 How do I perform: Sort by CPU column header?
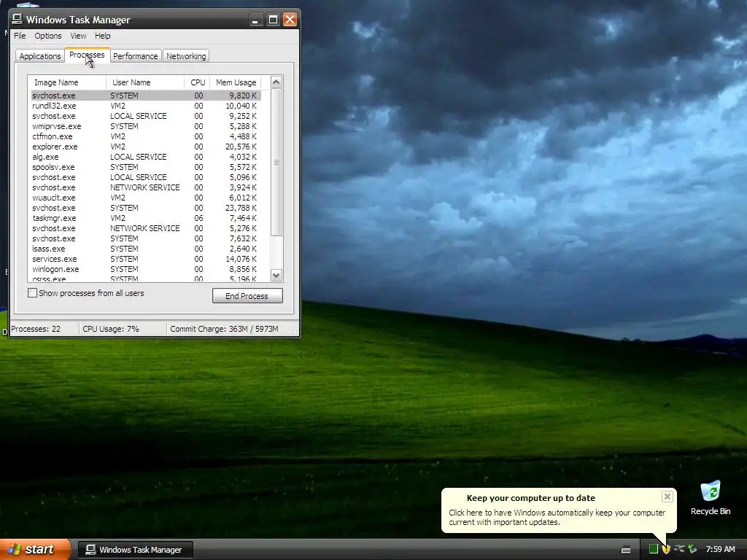197,82
